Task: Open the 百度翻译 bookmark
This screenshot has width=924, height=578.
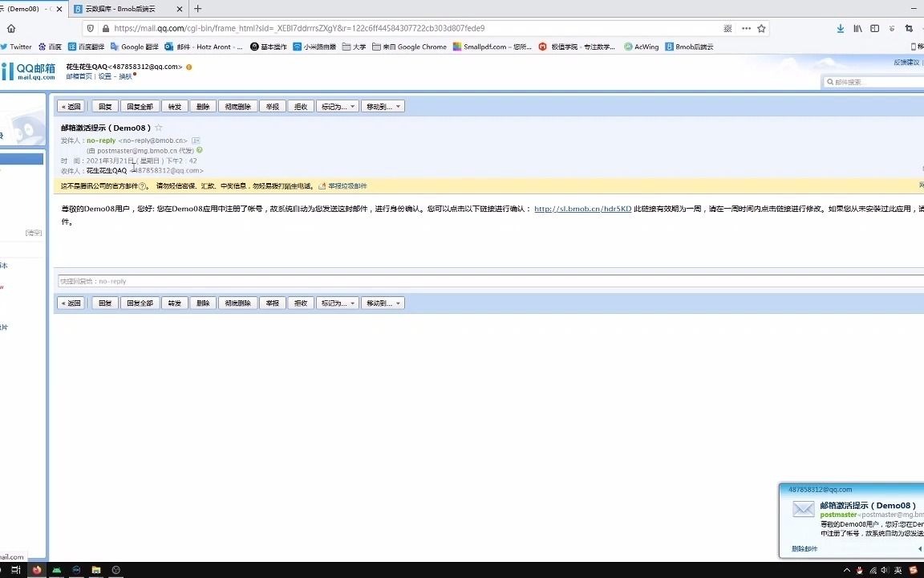Action: [86, 47]
